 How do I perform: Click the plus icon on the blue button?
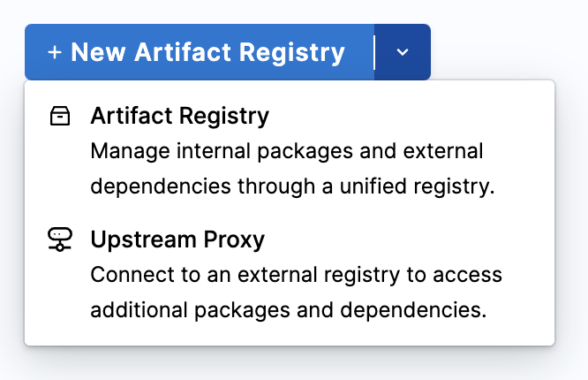(x=55, y=52)
